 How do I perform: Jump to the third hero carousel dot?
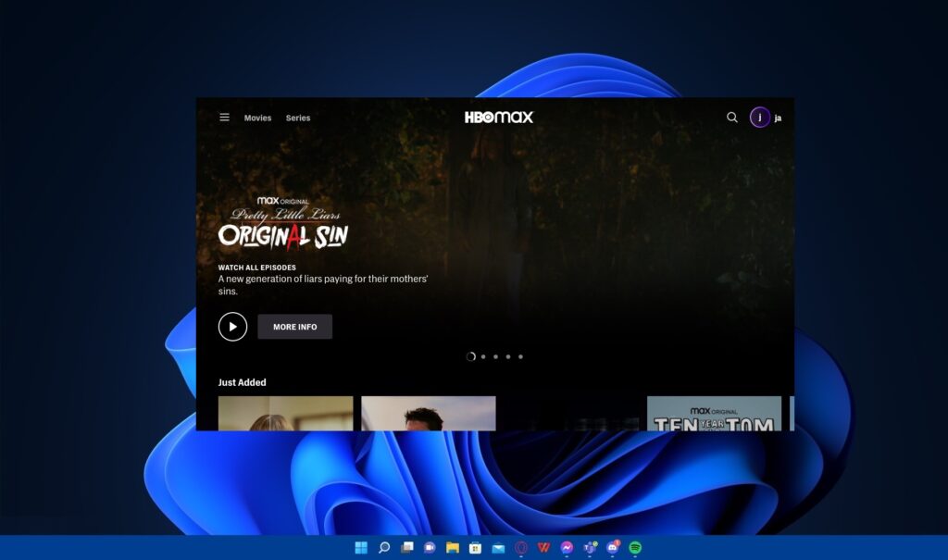tap(496, 356)
